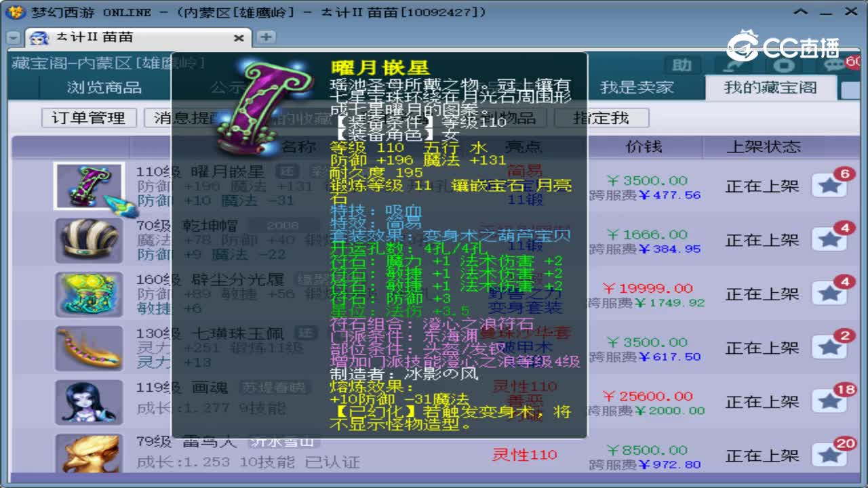Open the 助 help panel
Image resolution: width=868 pixels, height=488 pixels.
[x=682, y=66]
